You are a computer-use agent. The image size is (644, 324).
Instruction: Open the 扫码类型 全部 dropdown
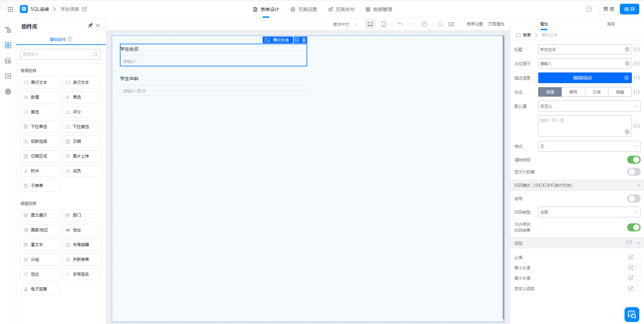pyautogui.click(x=589, y=212)
